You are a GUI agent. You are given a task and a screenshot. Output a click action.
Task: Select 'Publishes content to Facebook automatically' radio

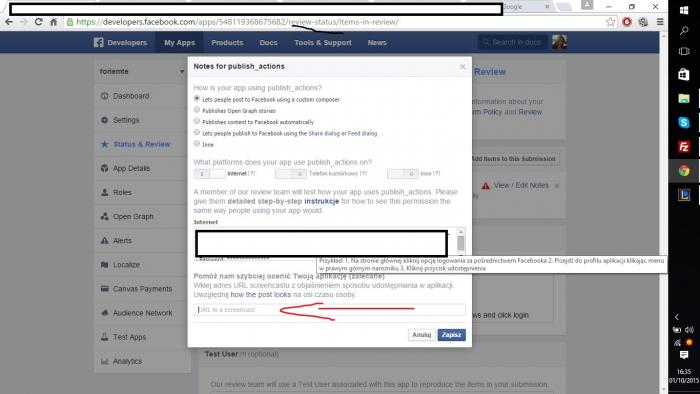click(x=197, y=120)
